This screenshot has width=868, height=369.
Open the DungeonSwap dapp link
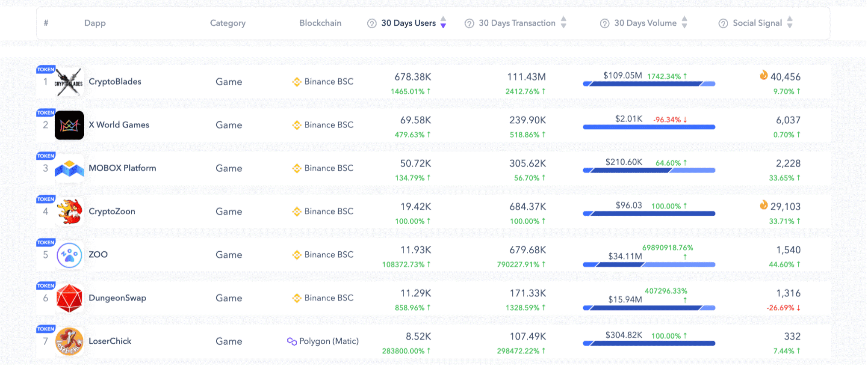click(x=118, y=298)
